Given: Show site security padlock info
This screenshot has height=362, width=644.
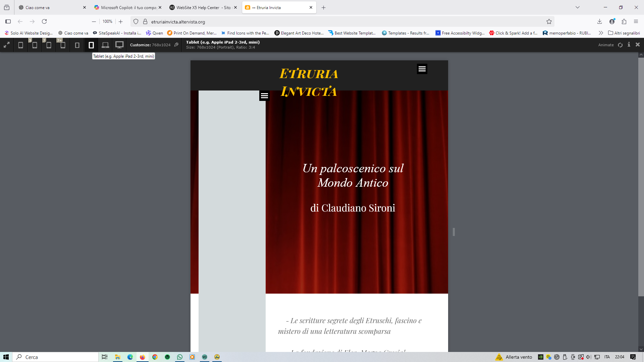Looking at the screenshot, I should pyautogui.click(x=145, y=21).
